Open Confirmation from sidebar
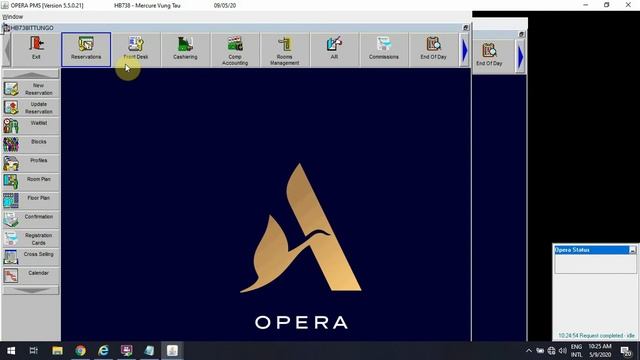The image size is (640, 360). pos(31,220)
